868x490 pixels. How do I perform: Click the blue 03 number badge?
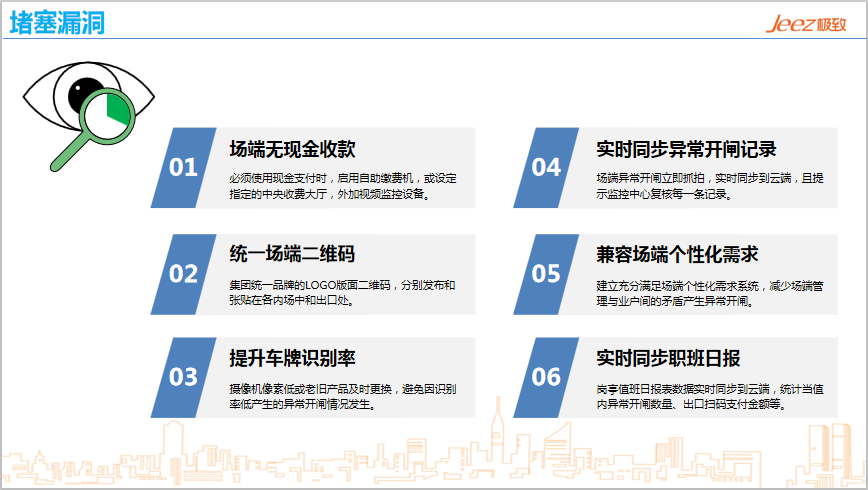pos(183,377)
